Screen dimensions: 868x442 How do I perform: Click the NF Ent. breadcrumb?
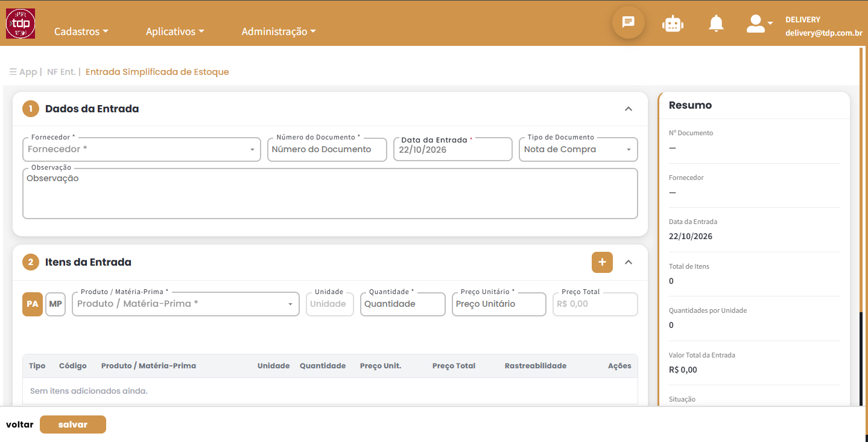click(61, 72)
